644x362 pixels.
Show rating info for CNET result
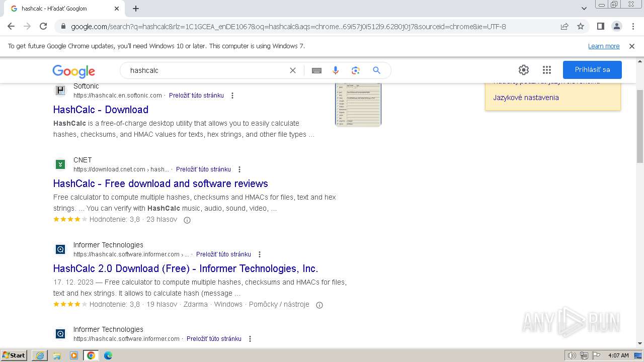187,220
